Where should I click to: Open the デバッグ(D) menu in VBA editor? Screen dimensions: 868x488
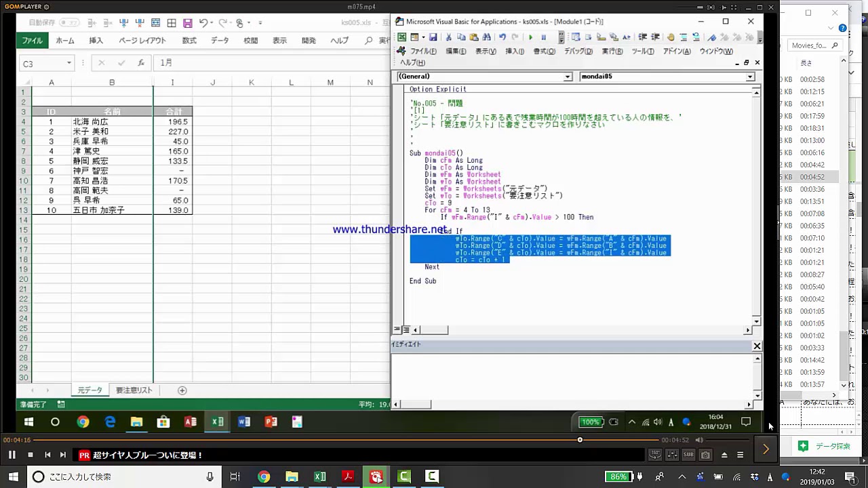tap(578, 52)
